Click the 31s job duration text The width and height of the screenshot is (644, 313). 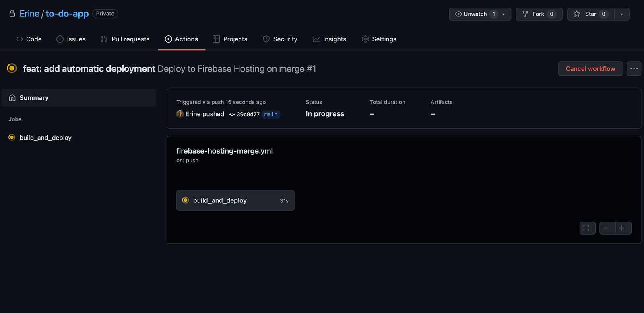click(x=284, y=201)
